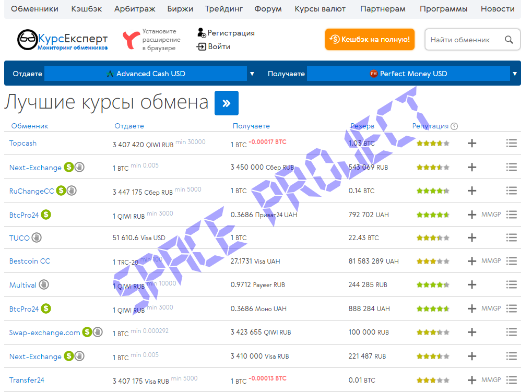Open the Программы menu item
The image size is (532, 392).
443,9
